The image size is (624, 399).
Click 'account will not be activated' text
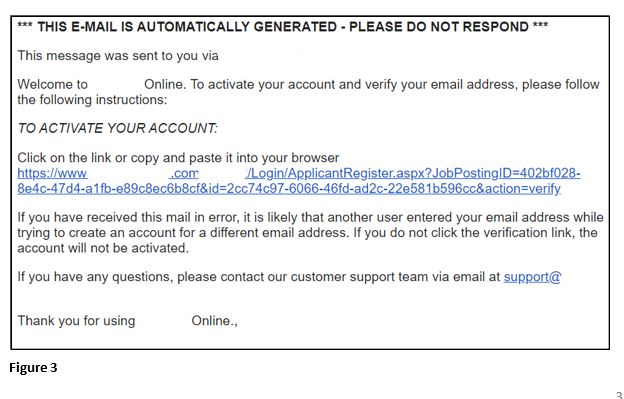[103, 248]
